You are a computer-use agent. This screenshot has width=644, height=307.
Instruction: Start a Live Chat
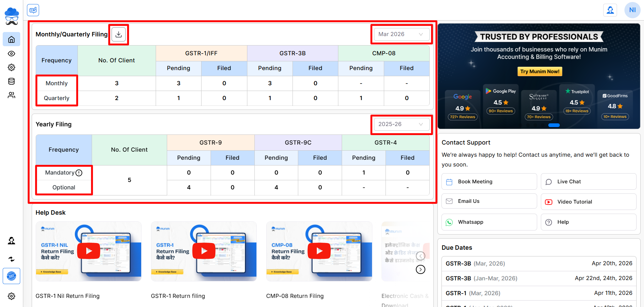[588, 182]
